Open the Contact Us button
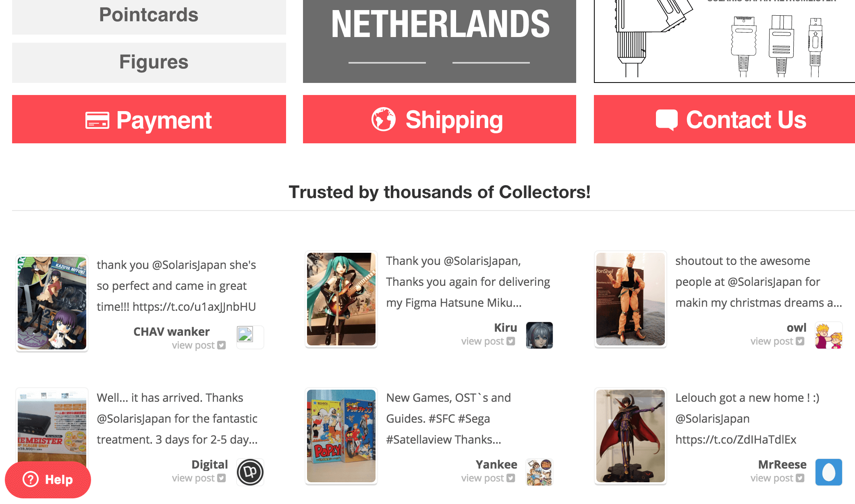The height and width of the screenshot is (504, 855). point(724,119)
